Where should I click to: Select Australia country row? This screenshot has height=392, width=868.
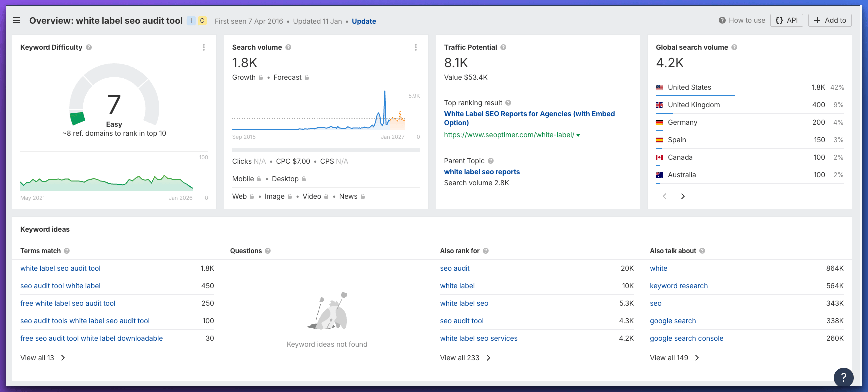(x=750, y=175)
